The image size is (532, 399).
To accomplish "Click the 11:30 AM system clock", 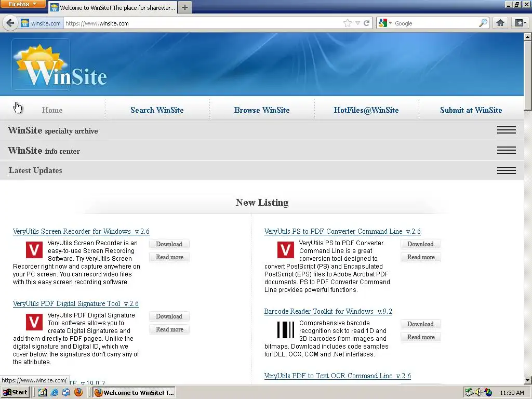I will tap(512, 393).
